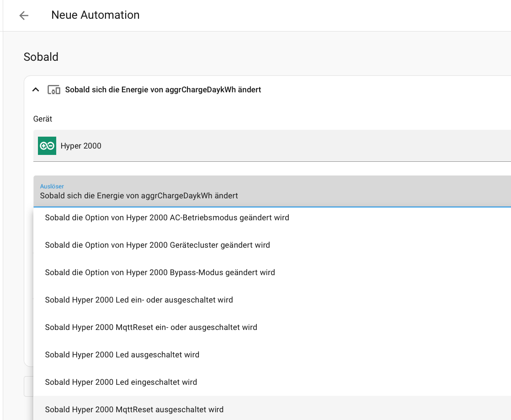The width and height of the screenshot is (511, 420).
Task: Open the Gerät device picker field
Action: (x=272, y=146)
